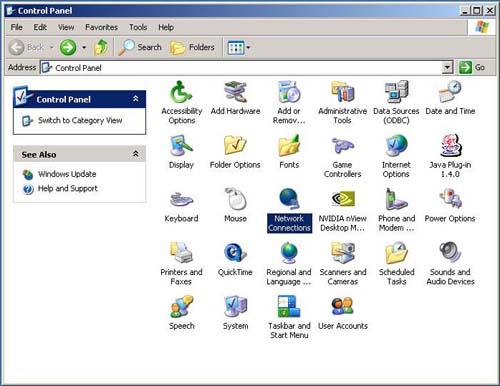Open the Add Hardware applet
Viewport: 500px width, 386px height.
click(x=235, y=98)
